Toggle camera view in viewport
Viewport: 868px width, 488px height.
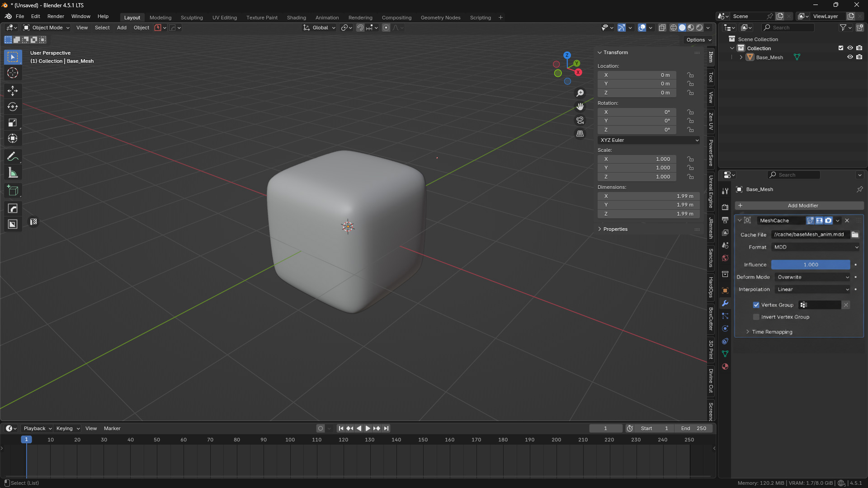[580, 120]
